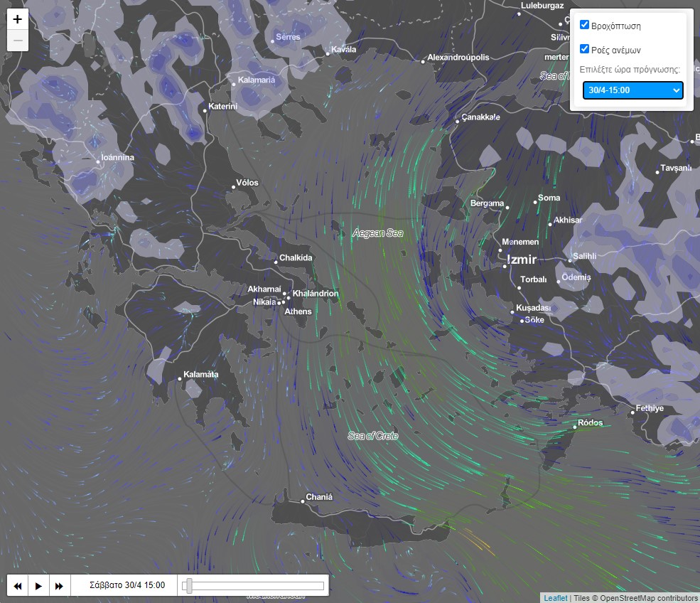Click the Ródos city marker
This screenshot has width=700, height=603.
click(575, 427)
